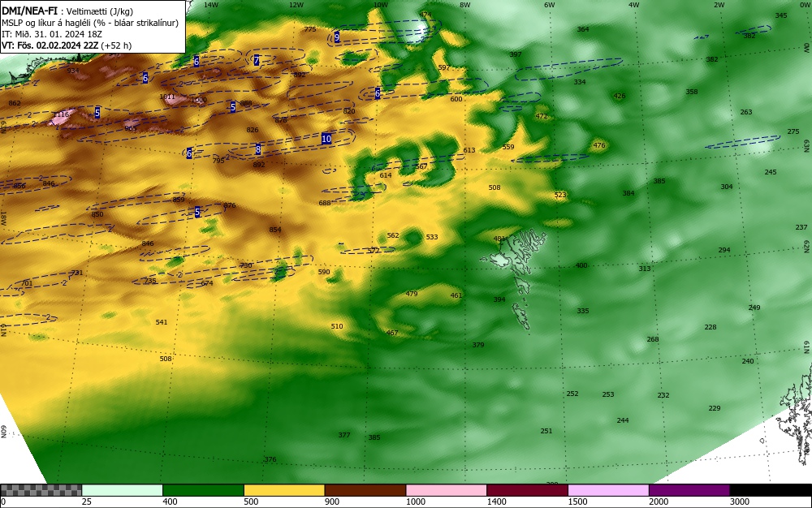This screenshot has width=812, height=508.
Task: Click the legend scale label 900
Action: coord(332,502)
